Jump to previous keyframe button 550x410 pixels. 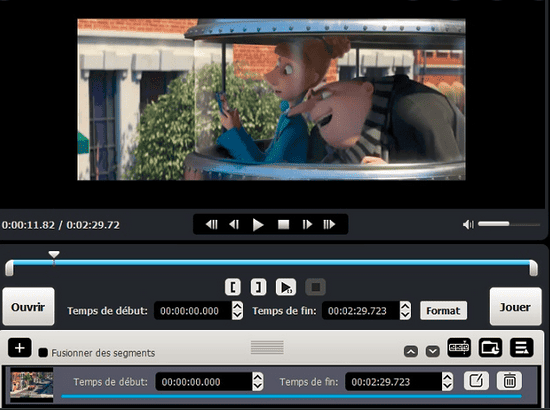pos(212,224)
